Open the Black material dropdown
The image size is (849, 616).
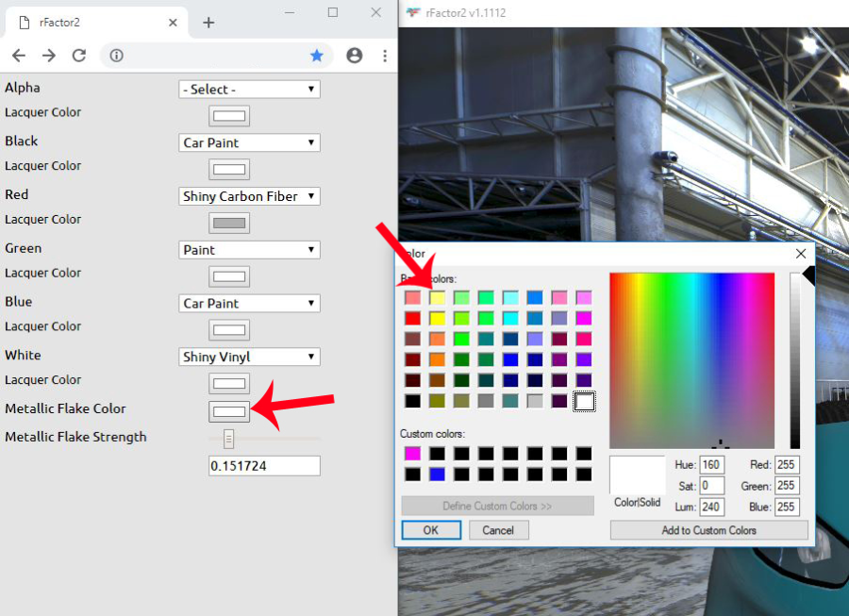(x=249, y=142)
